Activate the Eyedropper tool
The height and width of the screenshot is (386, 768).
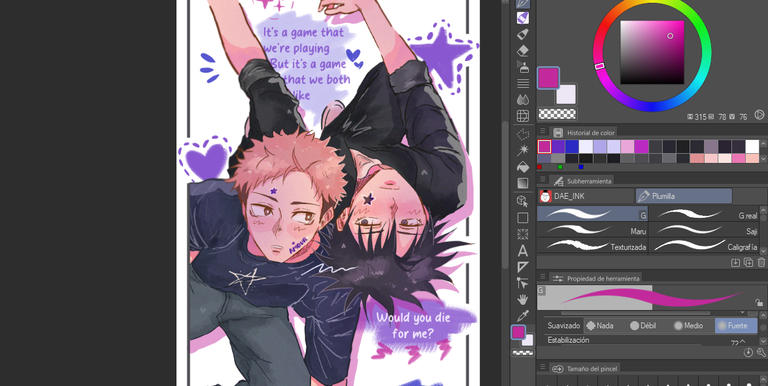[x=523, y=315]
